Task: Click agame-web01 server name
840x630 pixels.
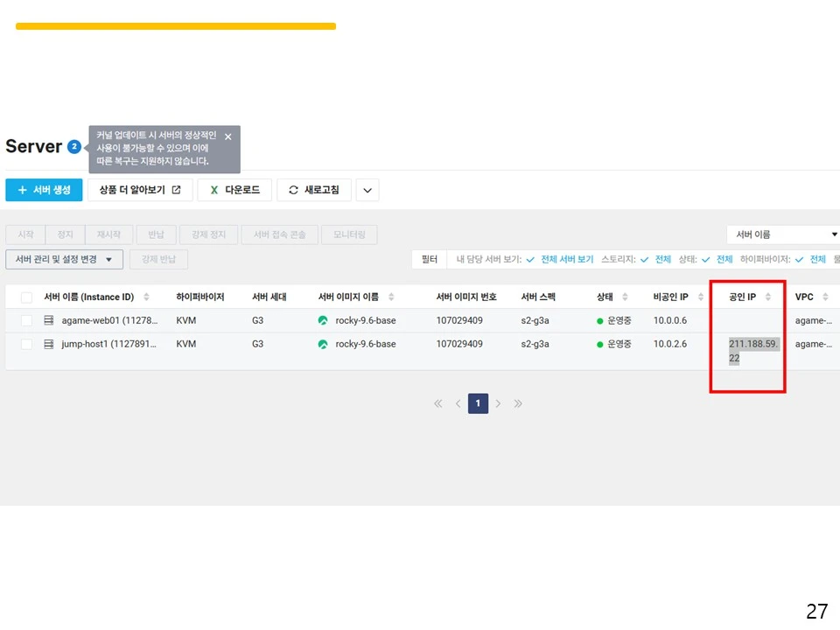Action: click(x=109, y=320)
